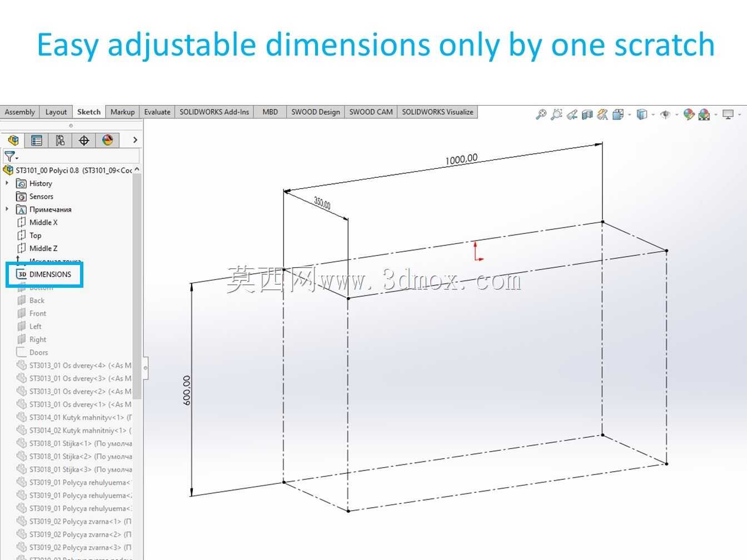747x560 pixels.
Task: Click the 1000,00 dimension value
Action: (x=461, y=159)
